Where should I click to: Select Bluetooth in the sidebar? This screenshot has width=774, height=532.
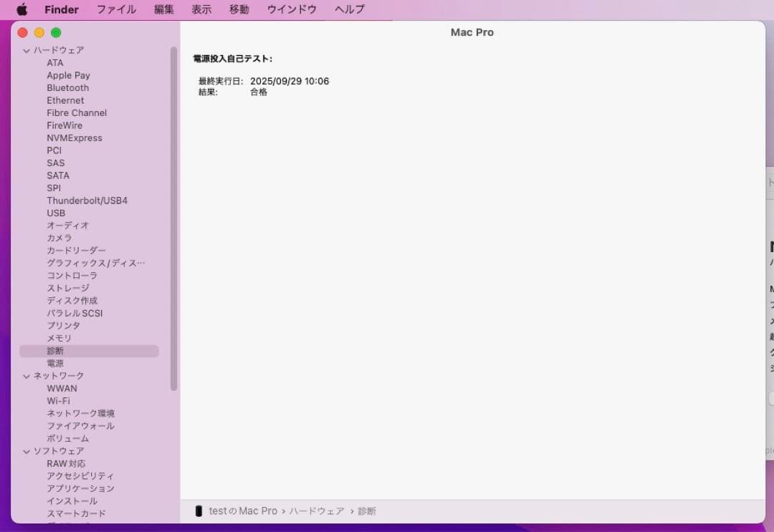click(x=68, y=88)
